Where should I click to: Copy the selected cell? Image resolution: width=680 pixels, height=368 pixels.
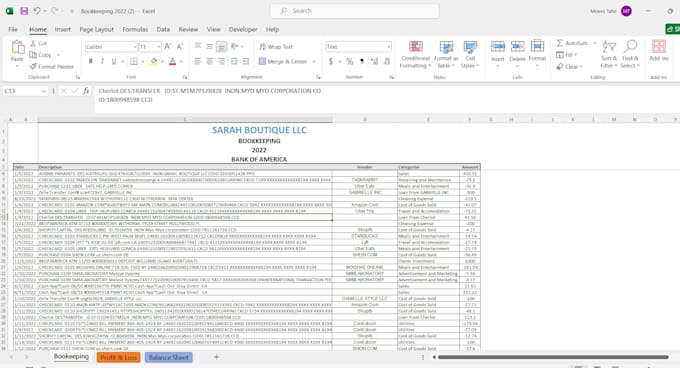[40, 55]
